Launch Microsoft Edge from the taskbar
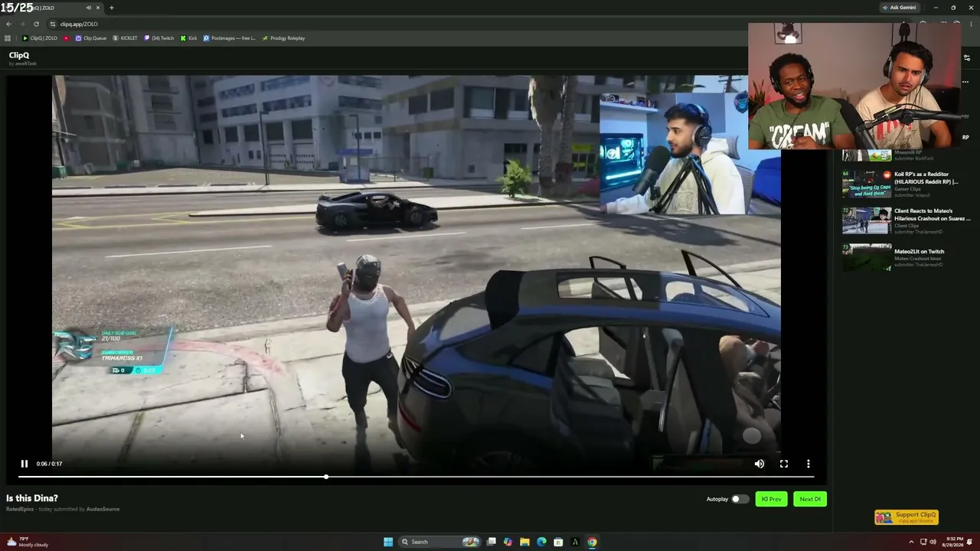The image size is (980, 551). [541, 542]
